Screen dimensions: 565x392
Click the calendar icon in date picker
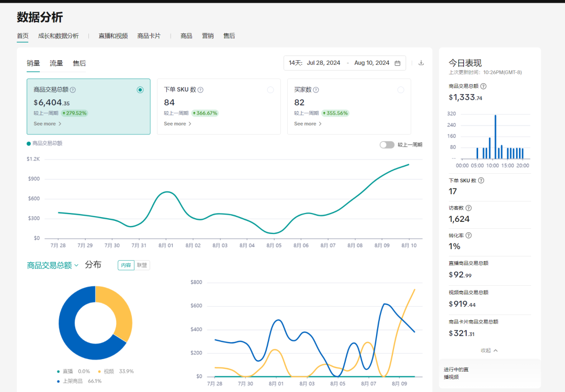pyautogui.click(x=398, y=63)
